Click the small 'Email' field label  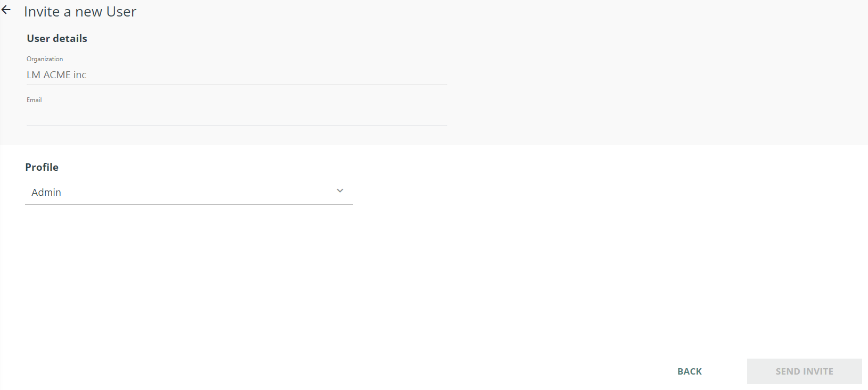pos(34,100)
